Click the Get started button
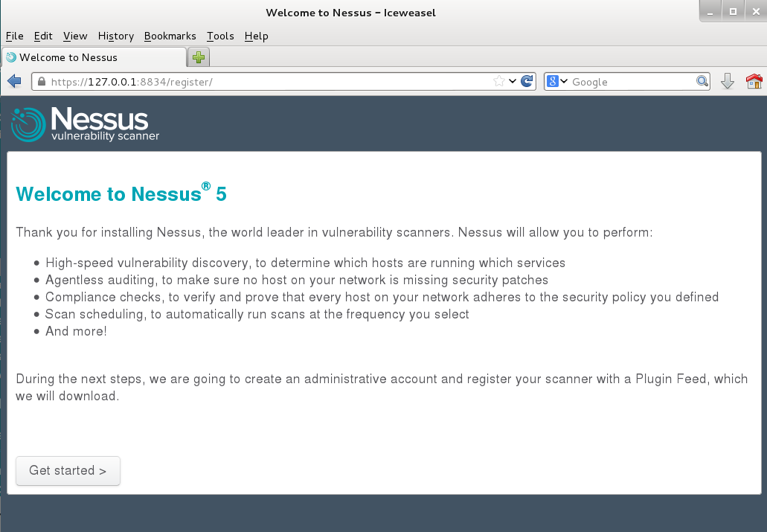 pos(68,471)
